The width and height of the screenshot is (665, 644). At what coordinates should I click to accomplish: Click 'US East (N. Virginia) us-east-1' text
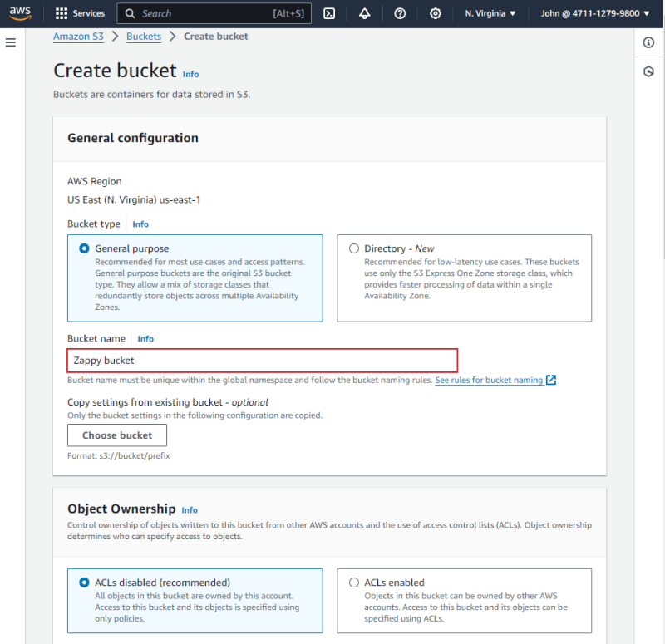point(134,199)
